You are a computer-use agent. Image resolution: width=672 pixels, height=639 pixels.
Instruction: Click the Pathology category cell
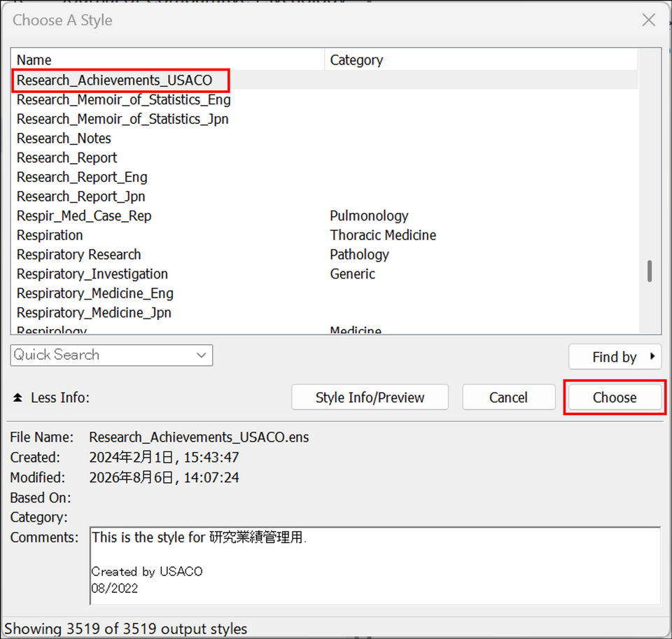[359, 255]
